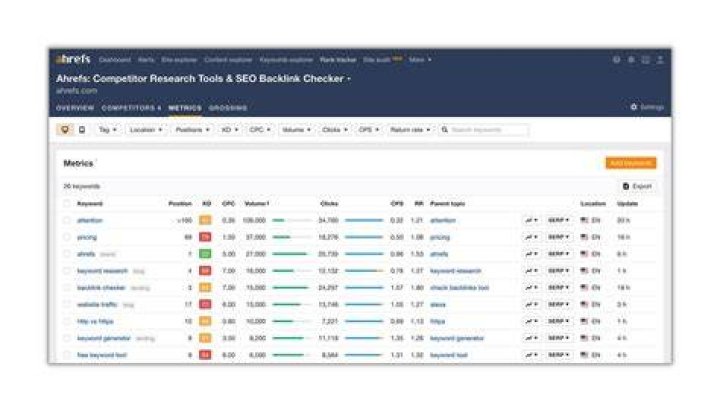Switch to the Overview tab
This screenshot has height=404, width=720.
coord(75,108)
